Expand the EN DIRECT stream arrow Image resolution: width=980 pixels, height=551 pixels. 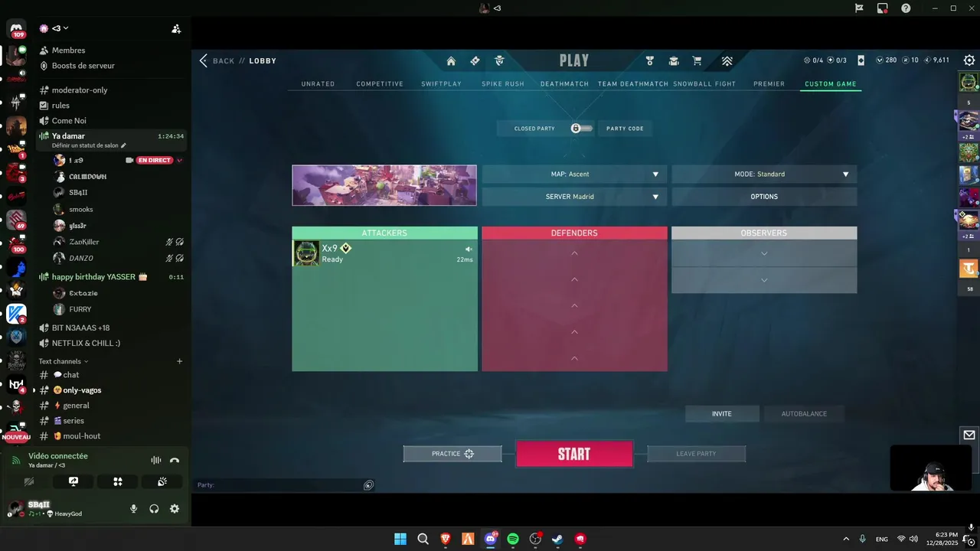[x=180, y=161]
